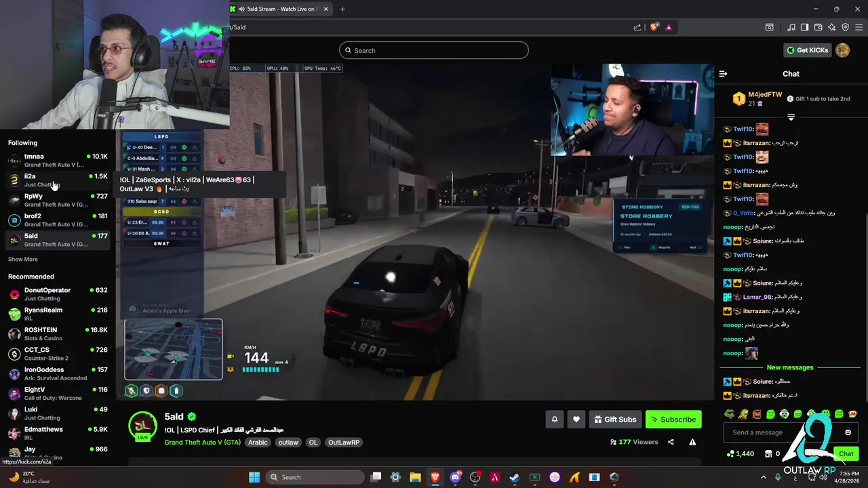
Task: Open RyansRealm recommended channel
Action: point(58,314)
